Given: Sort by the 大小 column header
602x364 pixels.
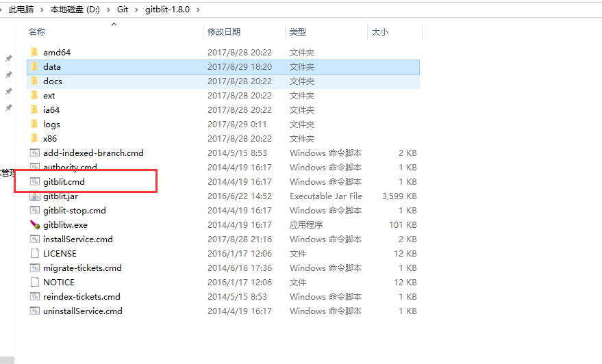Looking at the screenshot, I should [x=379, y=32].
